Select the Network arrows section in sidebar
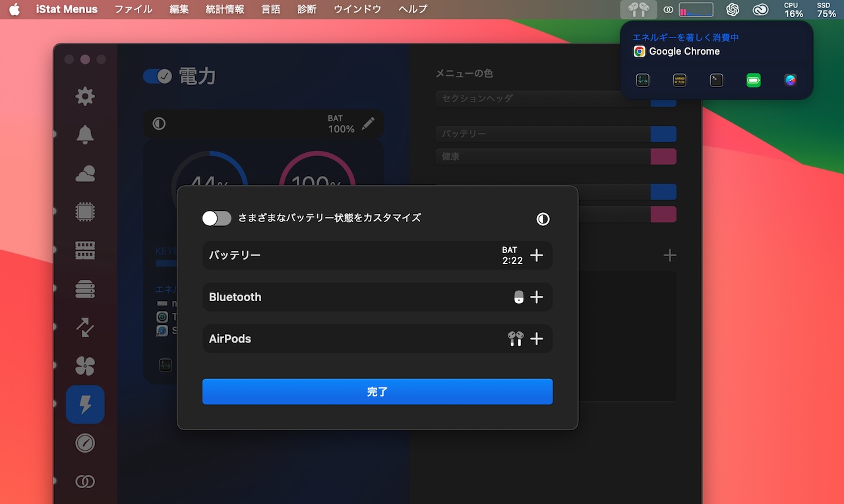The image size is (844, 504). coord(84,327)
